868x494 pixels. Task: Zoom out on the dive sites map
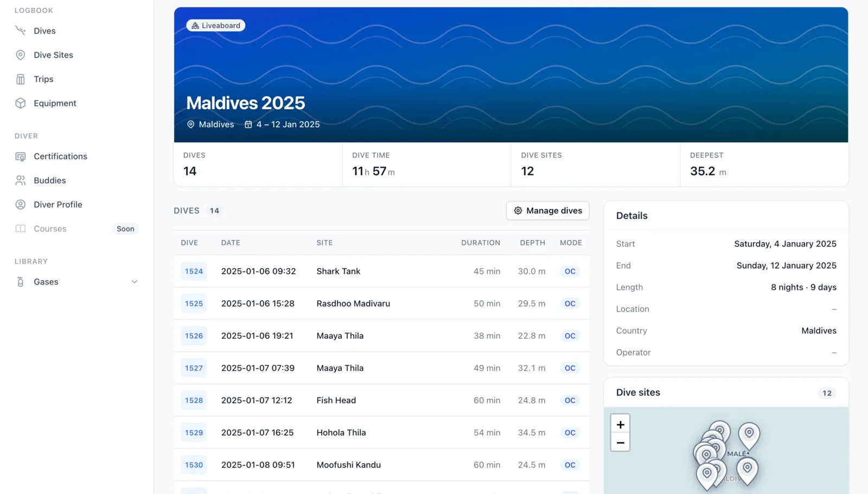[620, 442]
